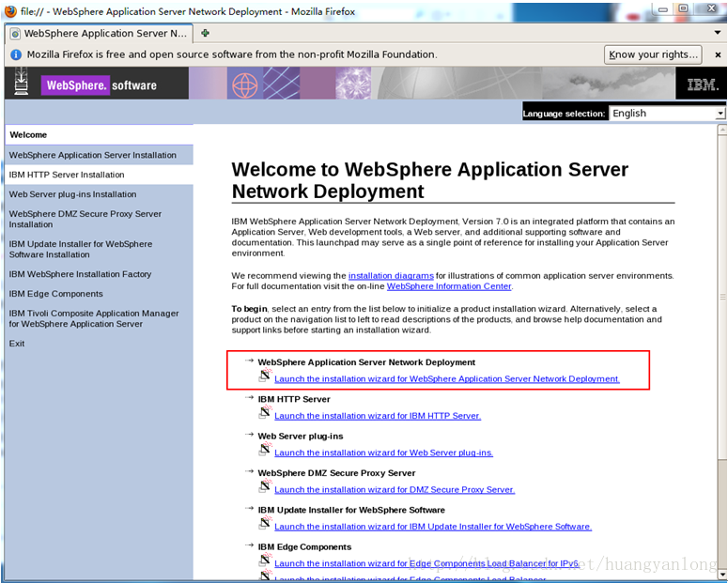Screen dimensions: 728x583
Task: Click the installer icon beside Network Deployment link
Action: point(265,375)
